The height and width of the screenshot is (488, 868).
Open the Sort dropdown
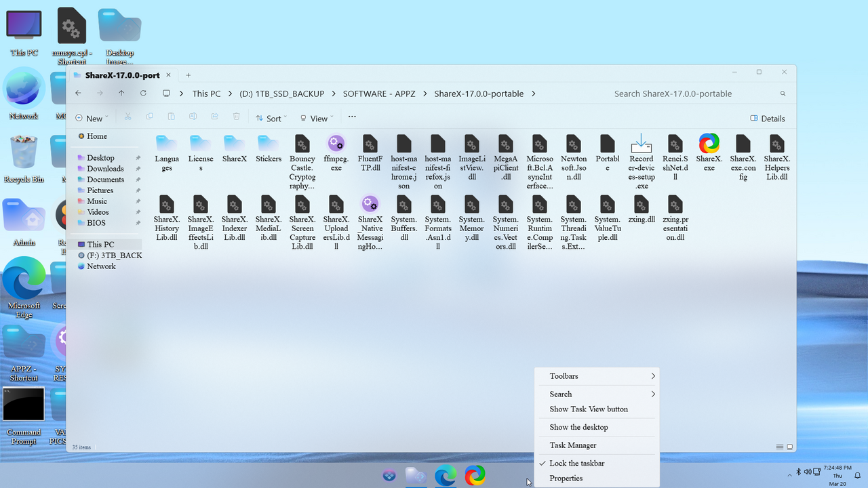(x=270, y=118)
